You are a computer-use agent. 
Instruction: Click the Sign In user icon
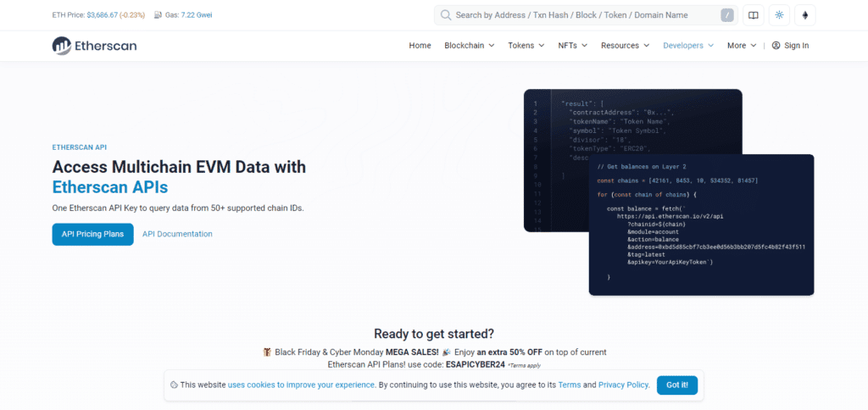tap(776, 46)
